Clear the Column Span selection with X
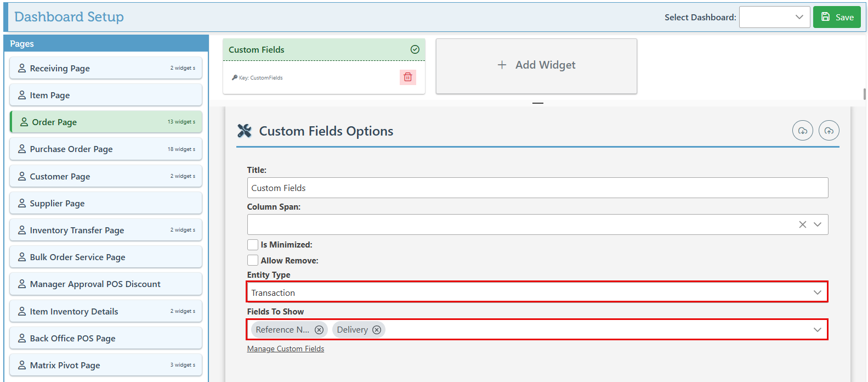 click(x=802, y=224)
